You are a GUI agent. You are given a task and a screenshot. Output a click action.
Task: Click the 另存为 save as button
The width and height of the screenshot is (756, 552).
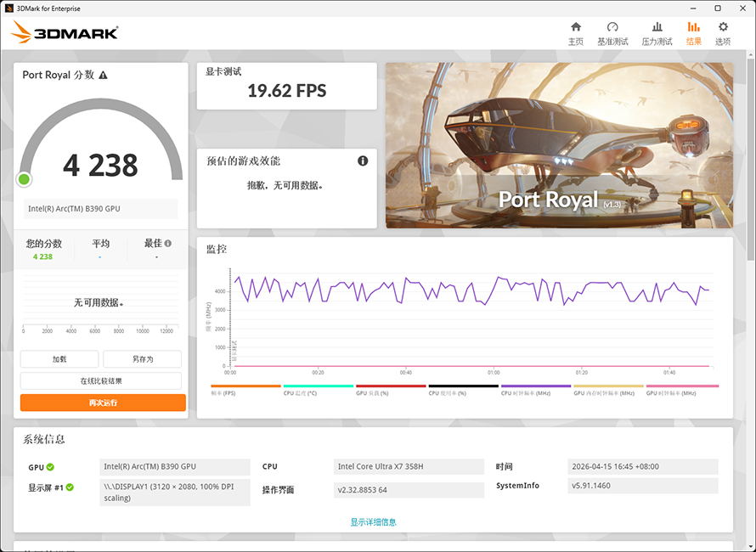click(142, 359)
